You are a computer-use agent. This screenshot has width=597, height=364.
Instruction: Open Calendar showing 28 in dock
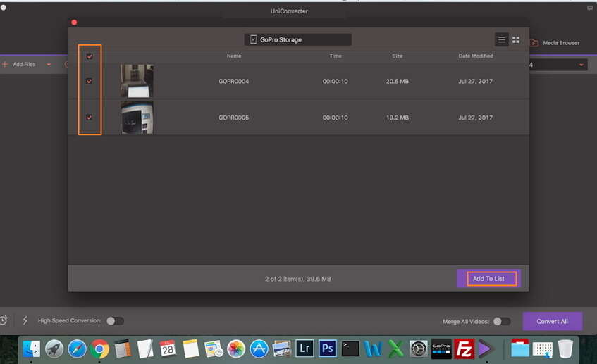(x=168, y=349)
